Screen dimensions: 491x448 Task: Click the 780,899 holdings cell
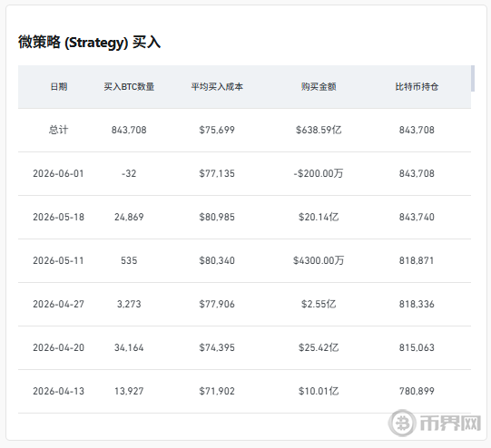point(417,391)
